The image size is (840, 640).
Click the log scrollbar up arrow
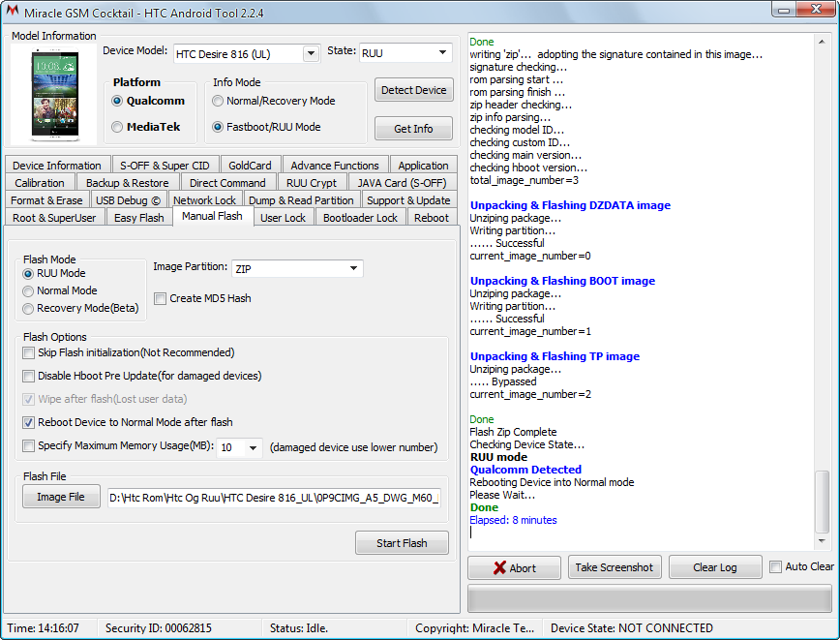click(822, 42)
